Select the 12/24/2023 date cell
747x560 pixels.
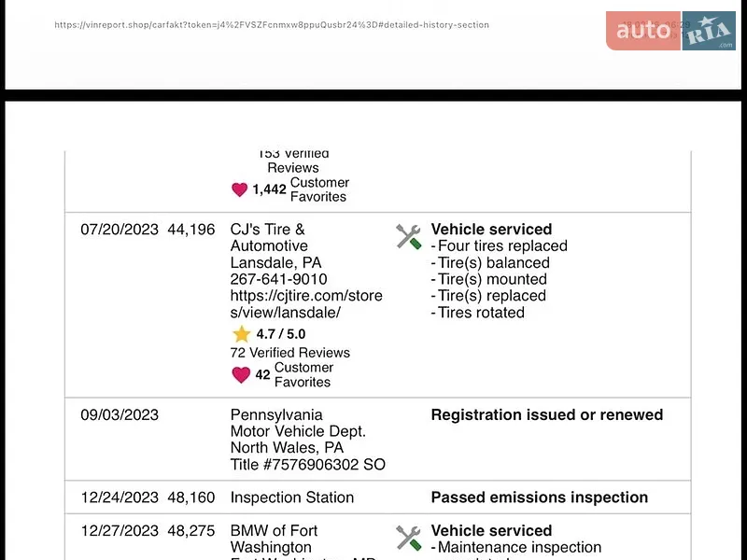click(x=120, y=497)
